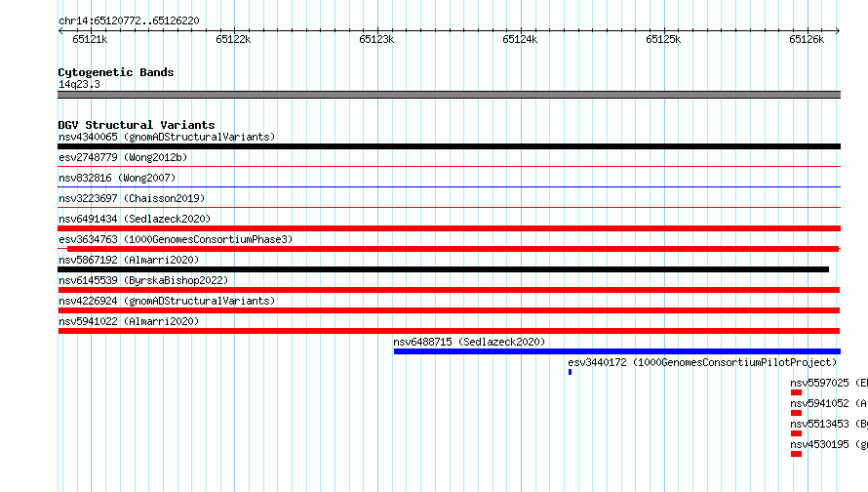This screenshot has width=868, height=492.
Task: Click the thin red line for esv2748779
Action: [x=449, y=166]
